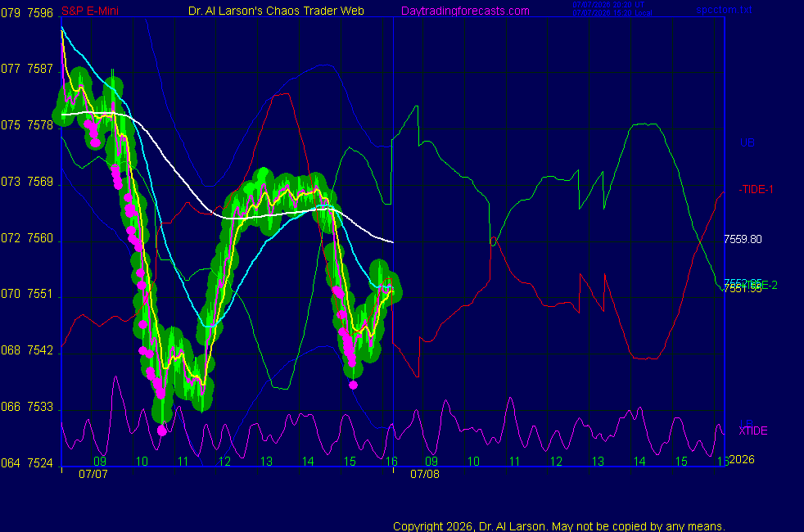Click the '064 7524' price axis label

27,462
